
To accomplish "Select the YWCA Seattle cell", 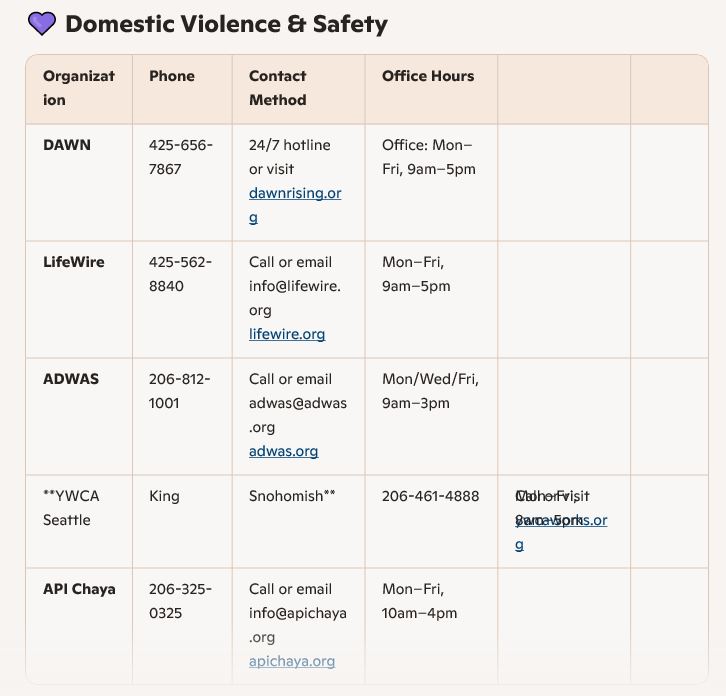I will pos(71,508).
